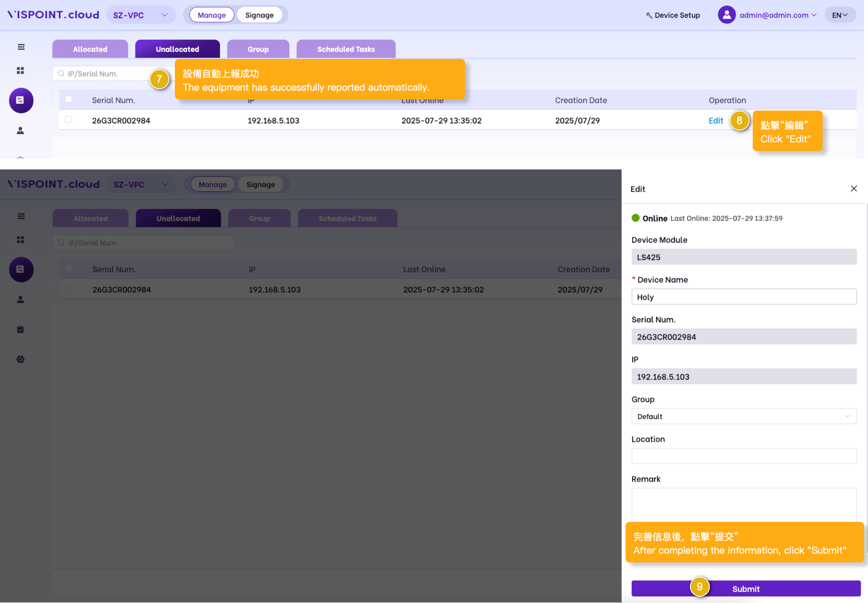Toggle the header checkbox in the lower dimmed table
The width and height of the screenshot is (868, 603).
[69, 268]
